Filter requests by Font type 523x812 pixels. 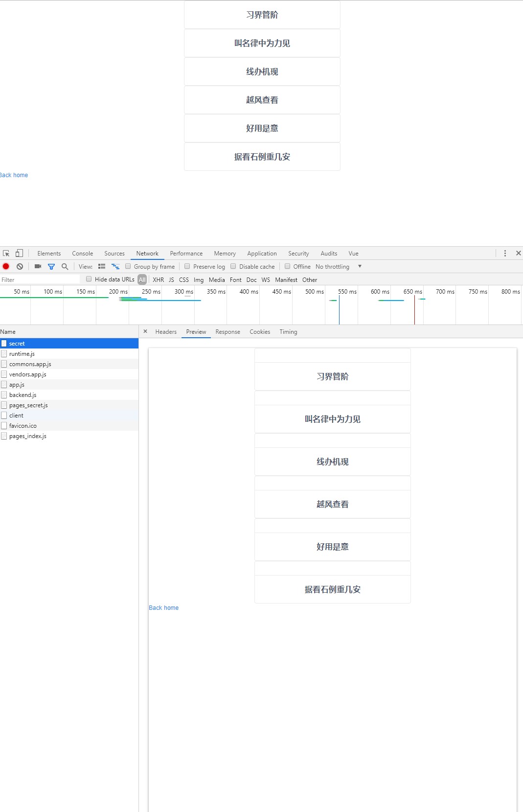236,280
